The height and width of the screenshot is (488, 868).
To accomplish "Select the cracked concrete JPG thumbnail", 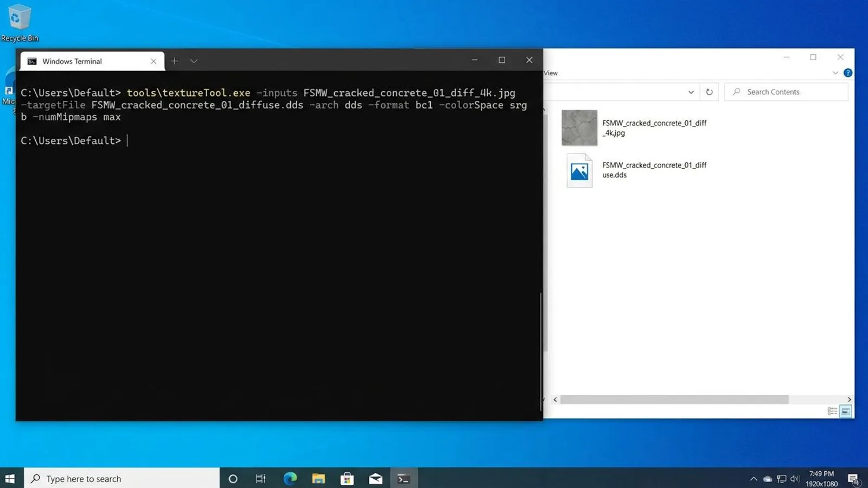I will (579, 128).
